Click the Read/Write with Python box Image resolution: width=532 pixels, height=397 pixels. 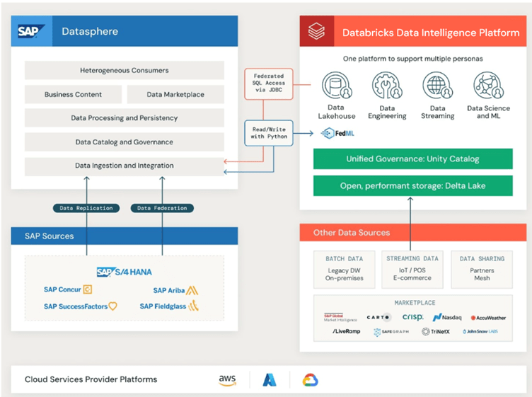tap(269, 133)
